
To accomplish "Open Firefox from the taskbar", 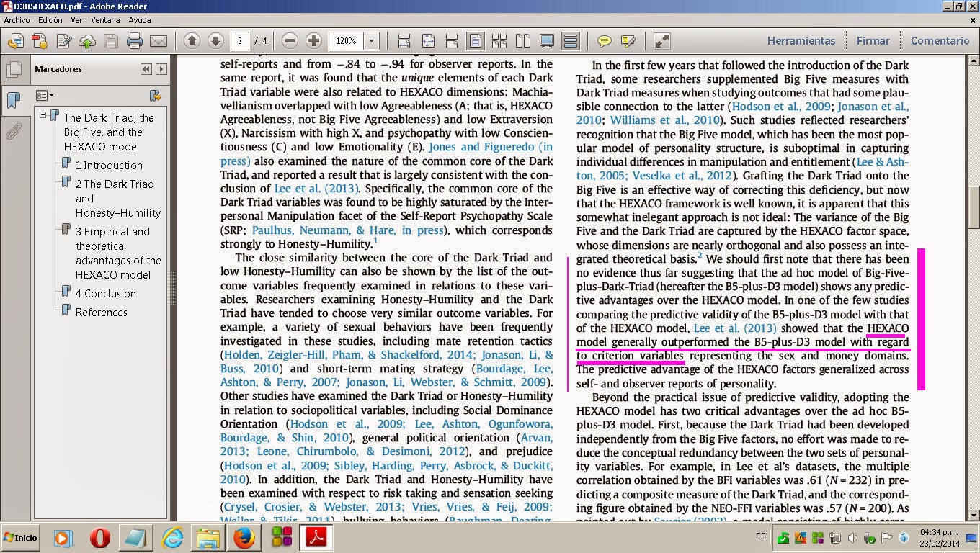I will (x=244, y=537).
